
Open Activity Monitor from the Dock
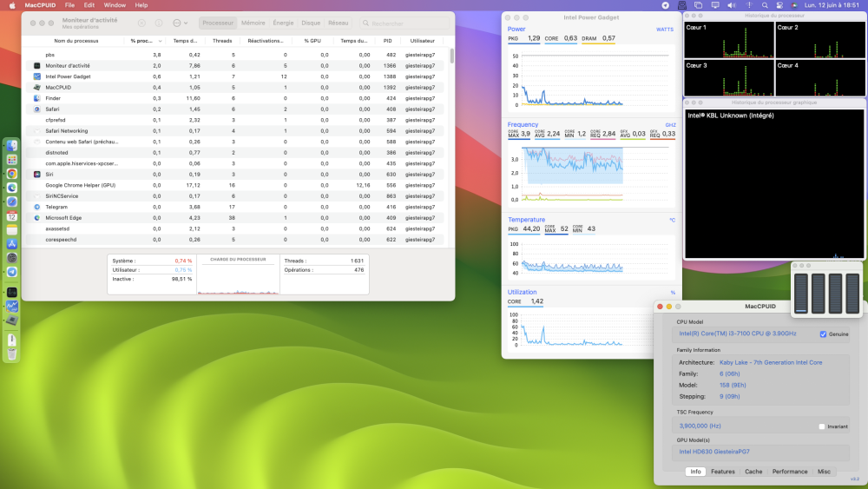click(x=11, y=293)
